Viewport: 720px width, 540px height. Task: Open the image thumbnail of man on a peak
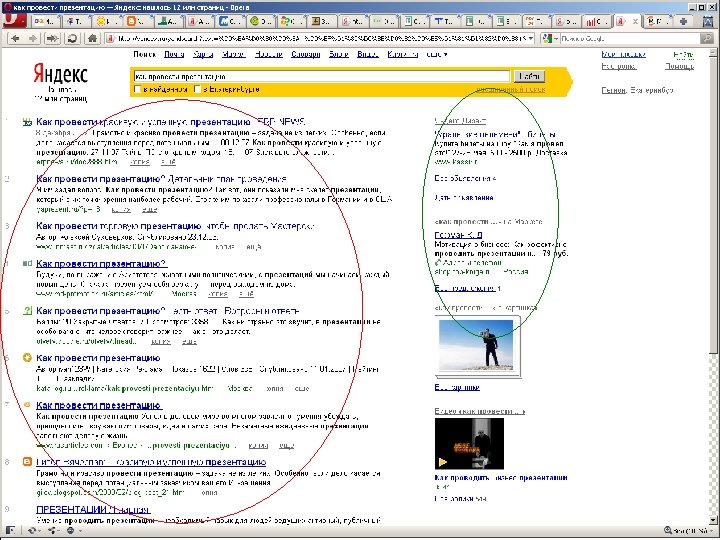click(476, 345)
